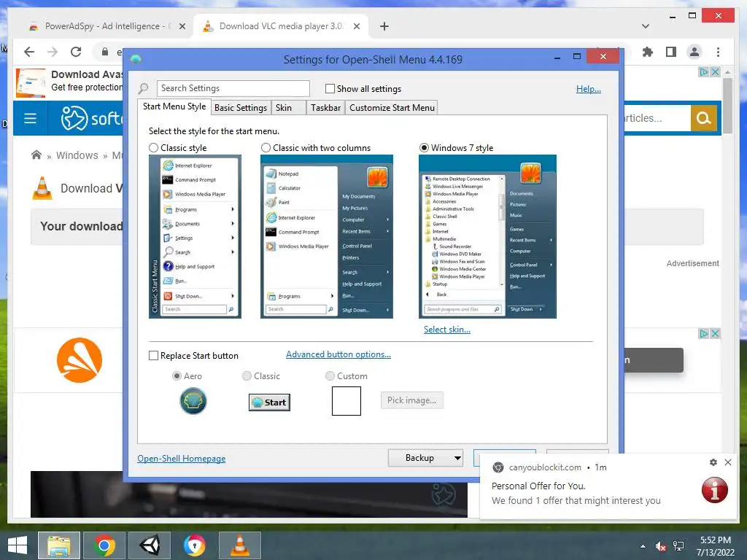Open Unity from the taskbar
Screen dimensions: 747x560
click(x=149, y=545)
